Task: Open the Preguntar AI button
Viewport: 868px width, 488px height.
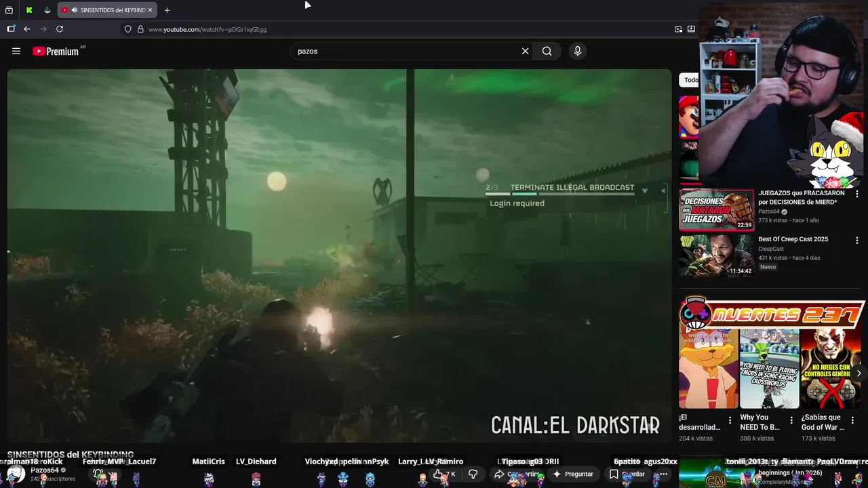Action: coord(573,474)
